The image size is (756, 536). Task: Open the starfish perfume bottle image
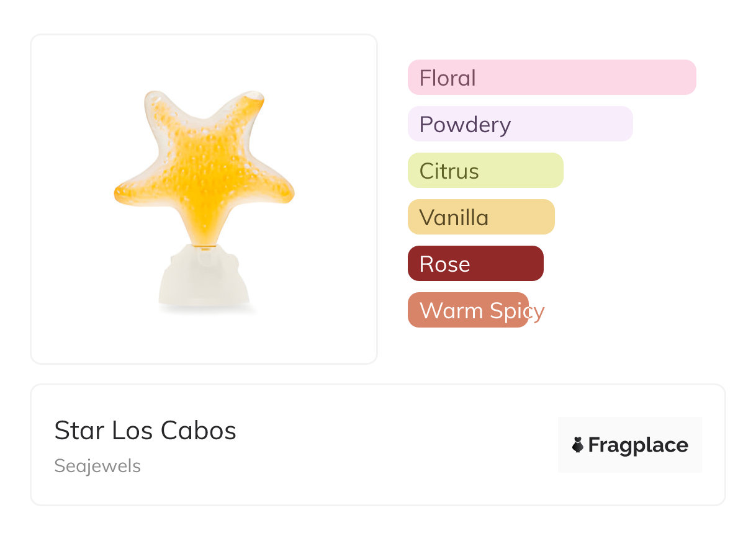click(204, 199)
